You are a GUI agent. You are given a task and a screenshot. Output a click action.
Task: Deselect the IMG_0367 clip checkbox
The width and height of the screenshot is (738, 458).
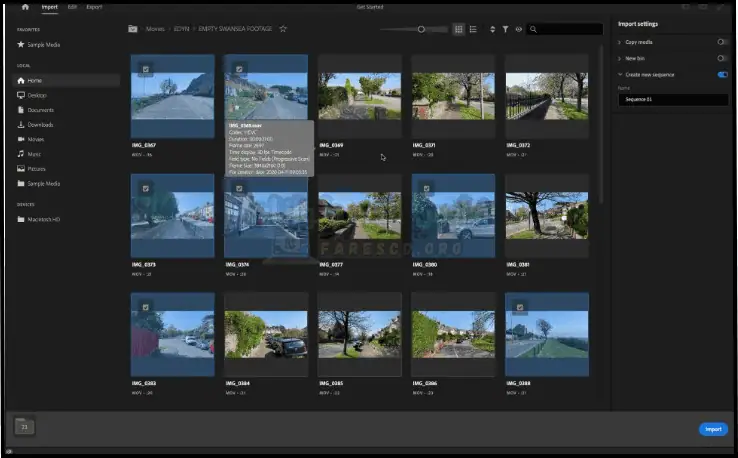146,69
